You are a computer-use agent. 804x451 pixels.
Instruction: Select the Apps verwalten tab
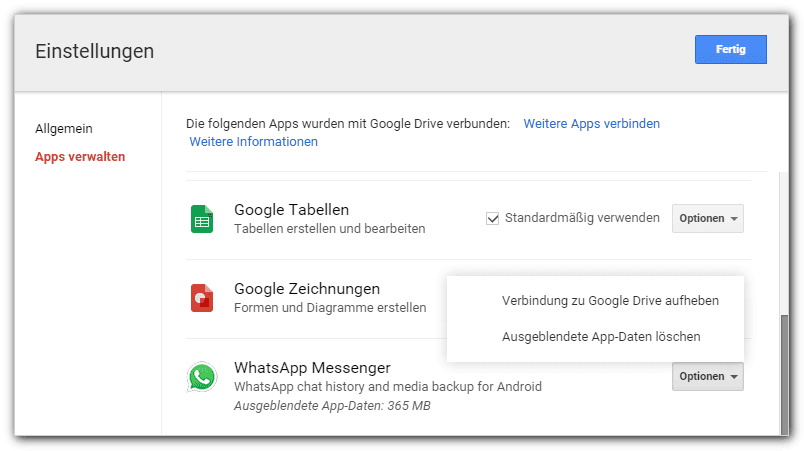coord(80,157)
